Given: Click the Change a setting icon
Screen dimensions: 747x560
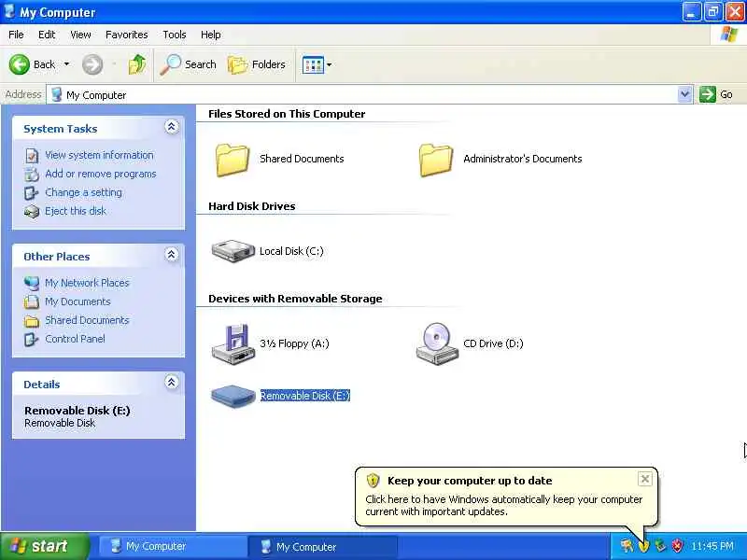Looking at the screenshot, I should point(32,193).
